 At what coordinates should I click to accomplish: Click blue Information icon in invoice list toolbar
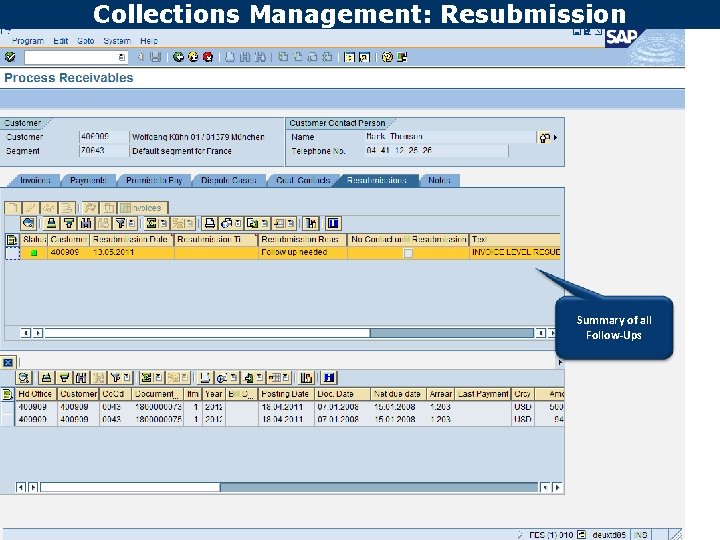click(x=329, y=378)
